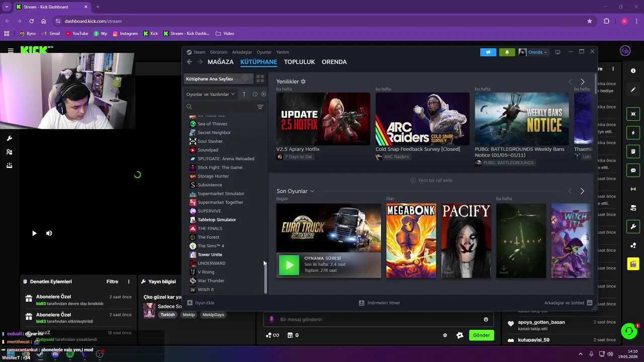Switch Steam to Big Picture mode icon
The height and width of the screenshot is (362, 644).
pos(557,52)
